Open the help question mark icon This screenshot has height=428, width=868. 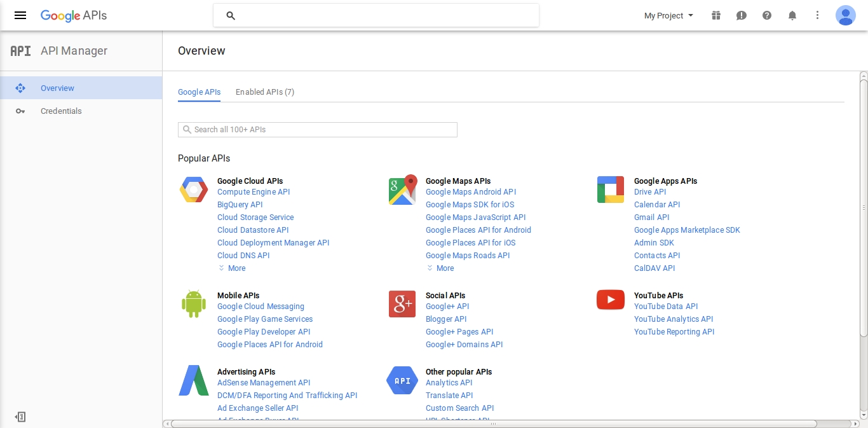(767, 15)
